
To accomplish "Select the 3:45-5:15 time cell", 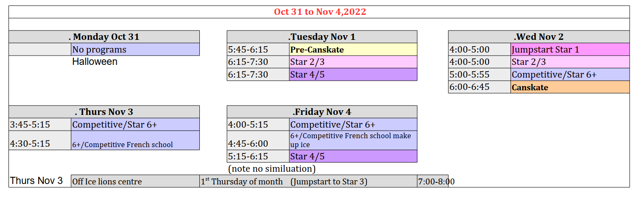I will 40,125.
